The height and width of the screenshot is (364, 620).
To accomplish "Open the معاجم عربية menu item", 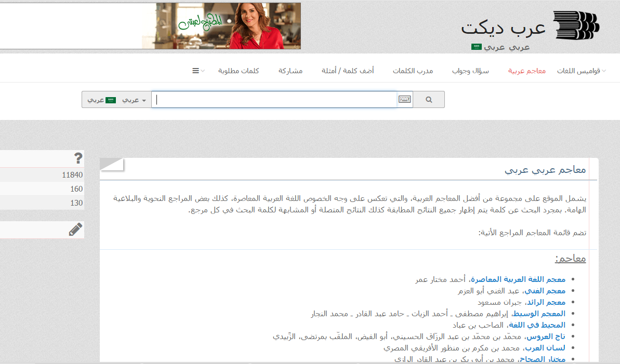I will click(526, 71).
